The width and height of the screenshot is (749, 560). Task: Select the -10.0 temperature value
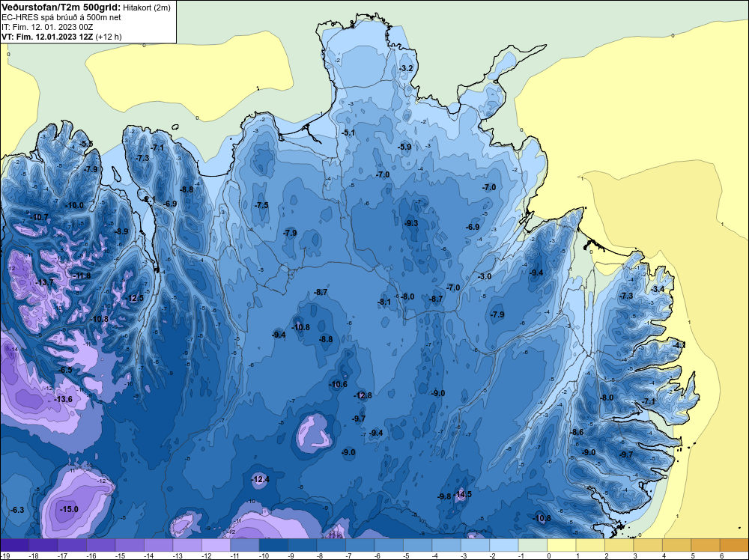click(x=74, y=205)
